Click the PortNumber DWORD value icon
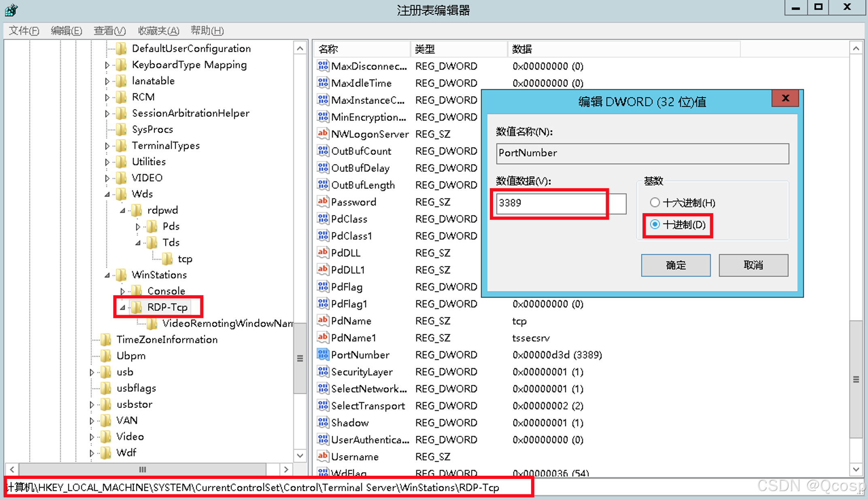This screenshot has height=500, width=868. click(323, 355)
